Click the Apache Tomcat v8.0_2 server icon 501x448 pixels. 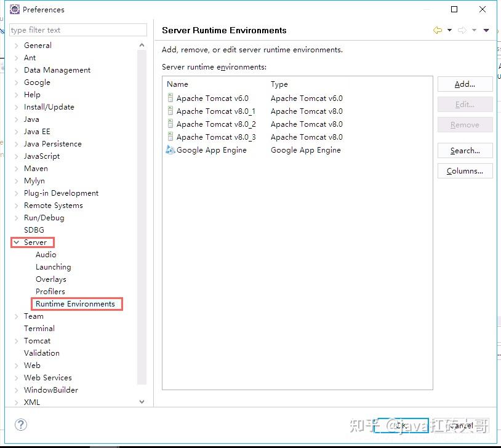click(170, 124)
